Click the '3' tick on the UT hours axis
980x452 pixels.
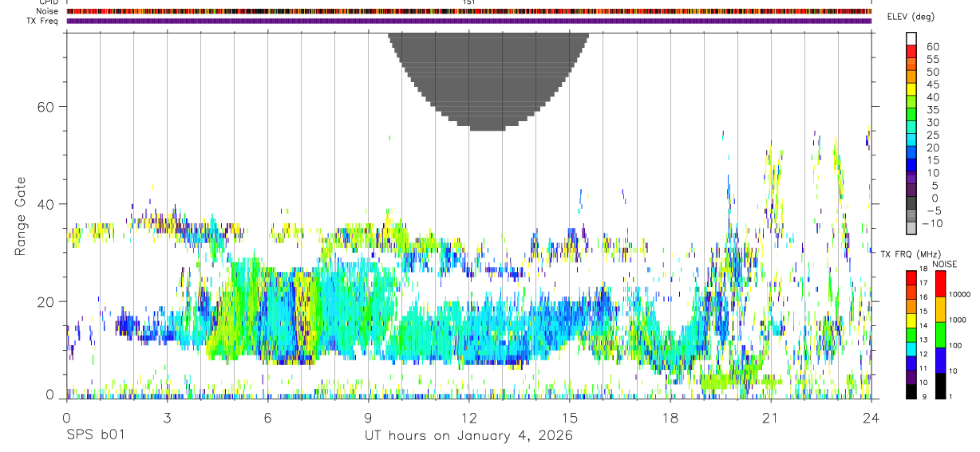[x=167, y=418]
